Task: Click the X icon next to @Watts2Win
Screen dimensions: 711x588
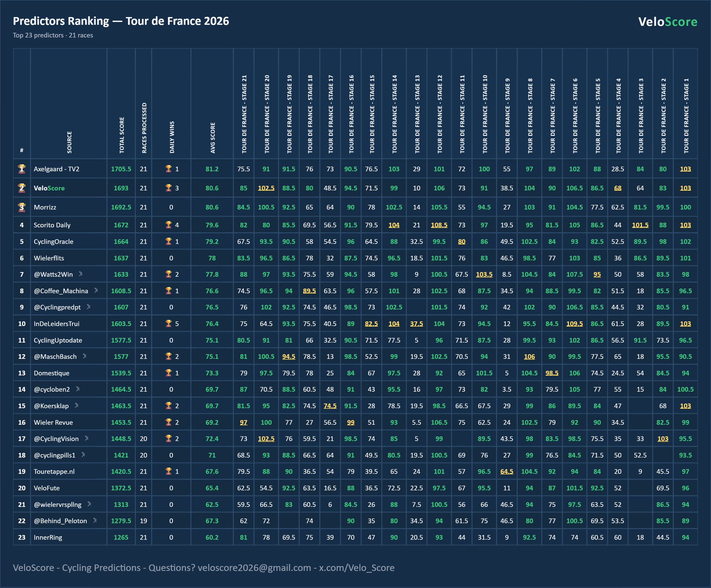Action: click(x=81, y=274)
